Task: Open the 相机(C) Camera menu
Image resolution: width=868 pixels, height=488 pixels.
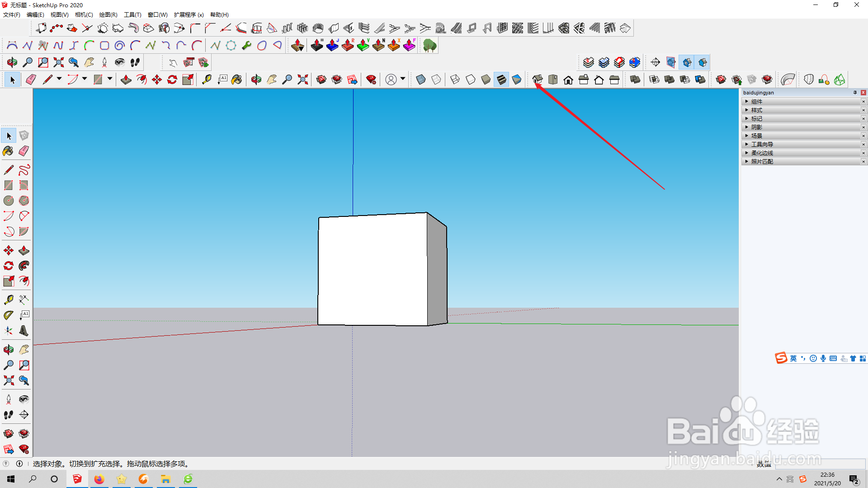Action: click(x=84, y=15)
